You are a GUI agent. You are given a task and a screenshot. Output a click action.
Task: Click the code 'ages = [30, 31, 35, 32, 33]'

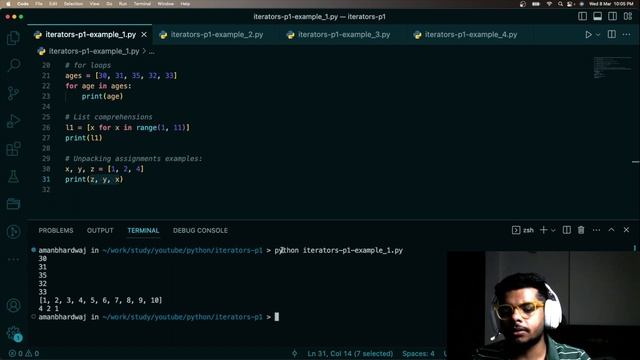coord(121,76)
